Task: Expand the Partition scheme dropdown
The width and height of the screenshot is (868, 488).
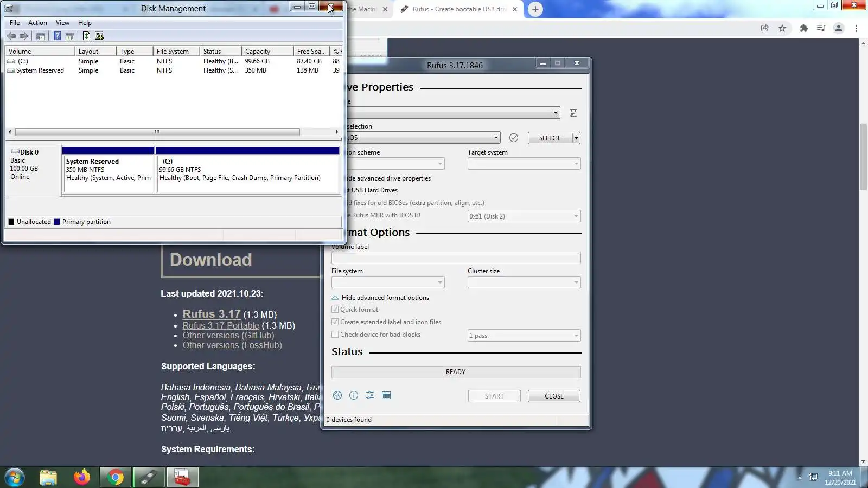Action: click(x=440, y=164)
